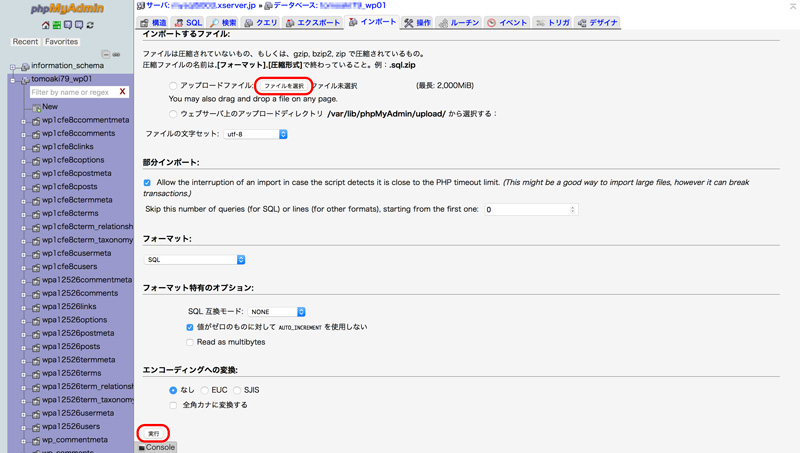The image size is (800, 453).
Task: Click table icon beside wp1cfe8cposts
Action: tap(36, 187)
